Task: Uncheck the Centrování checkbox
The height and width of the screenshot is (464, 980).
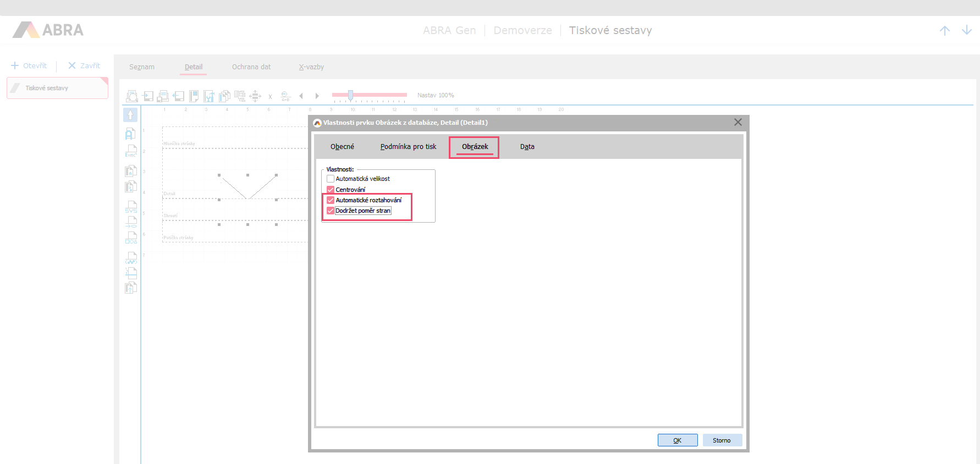Action: click(x=331, y=190)
